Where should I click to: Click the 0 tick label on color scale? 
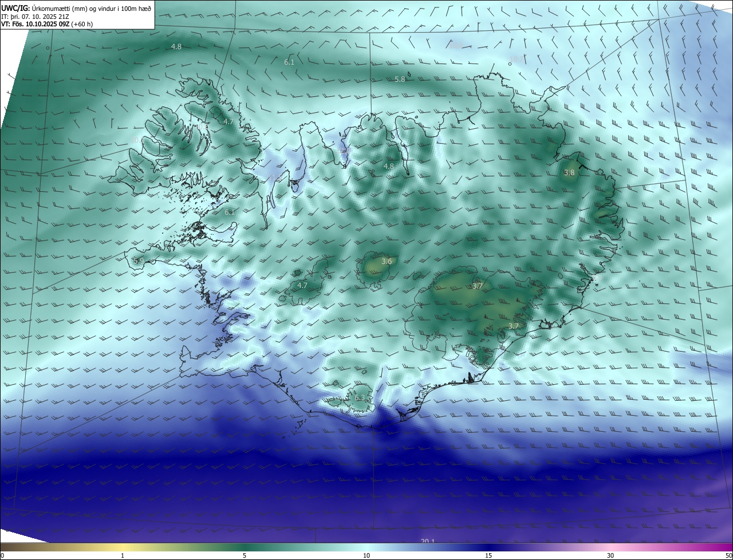pos(2,555)
